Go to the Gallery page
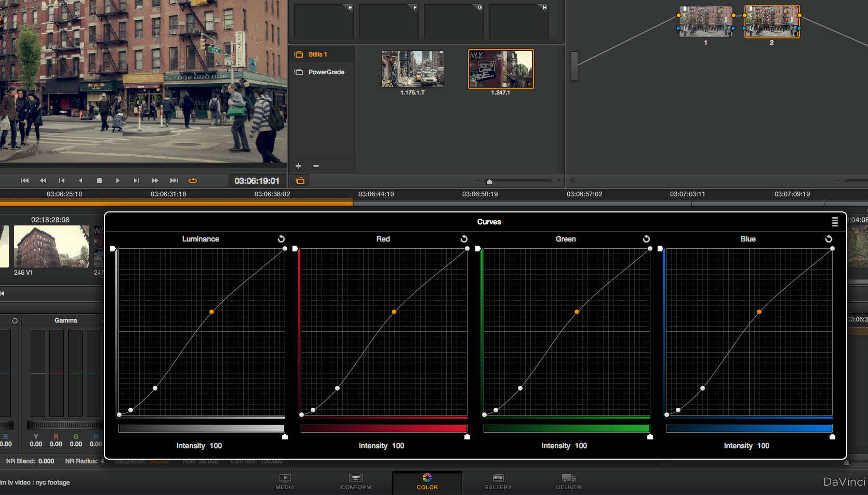868x495 pixels. pyautogui.click(x=498, y=482)
